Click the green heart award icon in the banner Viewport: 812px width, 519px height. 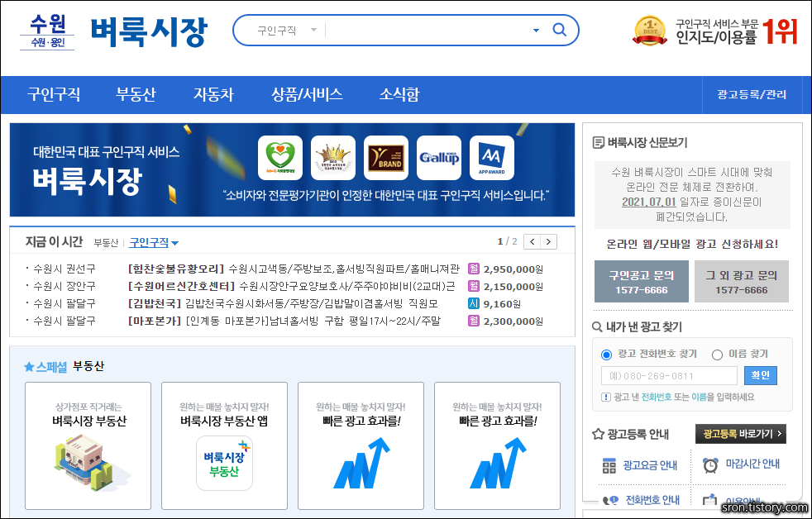click(279, 157)
